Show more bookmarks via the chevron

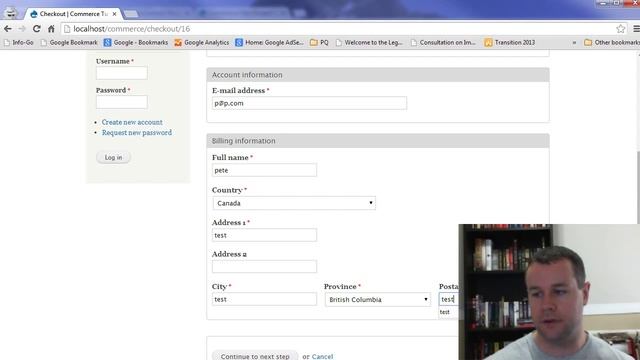tap(574, 42)
